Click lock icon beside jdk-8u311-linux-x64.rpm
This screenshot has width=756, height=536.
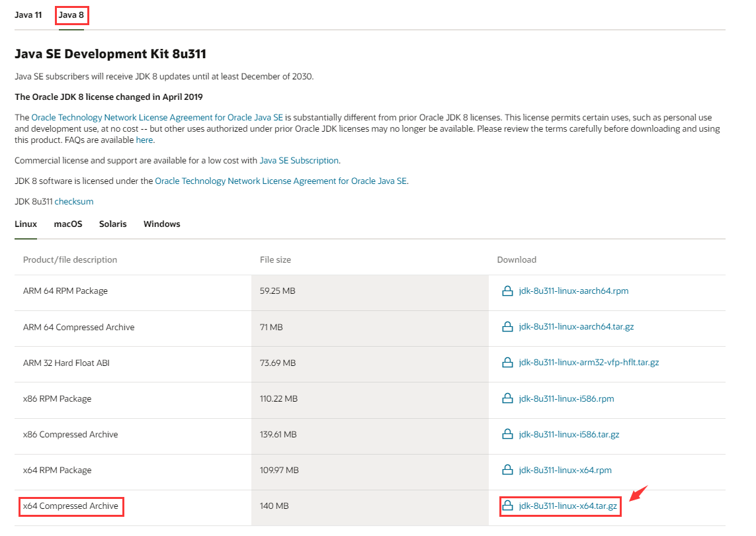(507, 470)
